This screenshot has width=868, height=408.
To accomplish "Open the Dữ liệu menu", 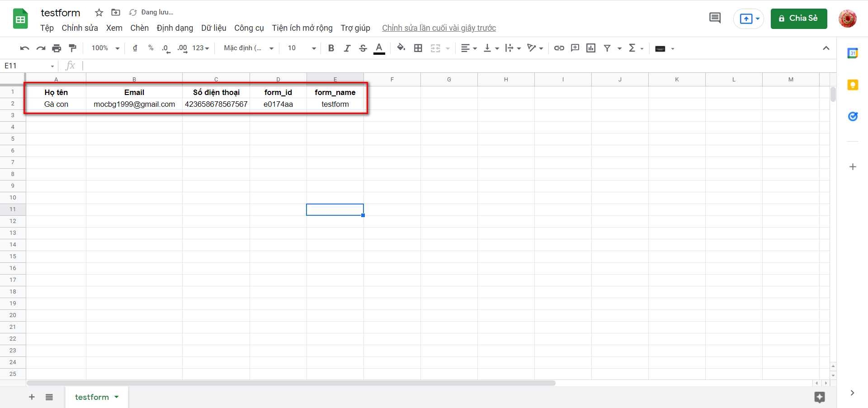I will [x=214, y=28].
